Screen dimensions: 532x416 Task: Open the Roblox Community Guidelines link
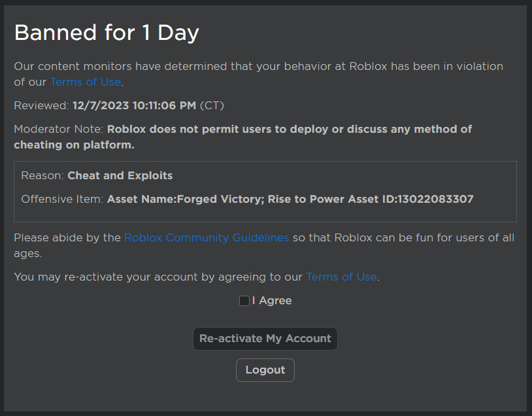pos(206,237)
